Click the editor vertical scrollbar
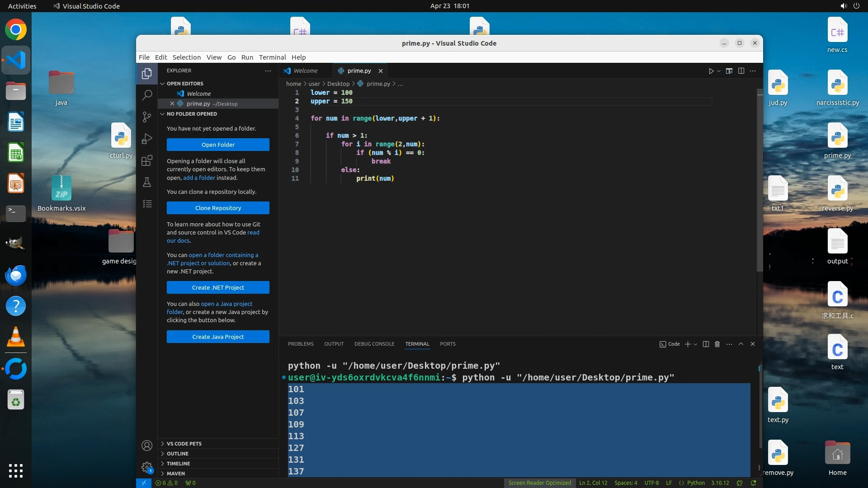868x488 pixels. click(760, 181)
